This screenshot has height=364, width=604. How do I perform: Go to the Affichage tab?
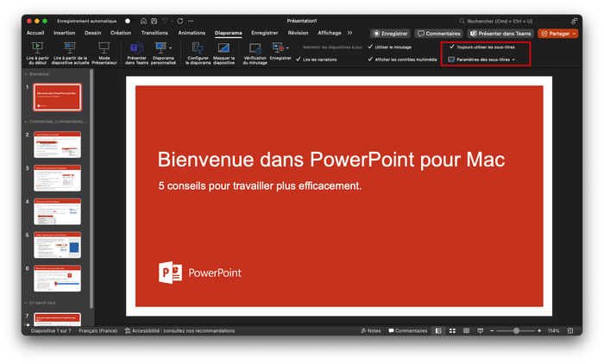coord(329,33)
